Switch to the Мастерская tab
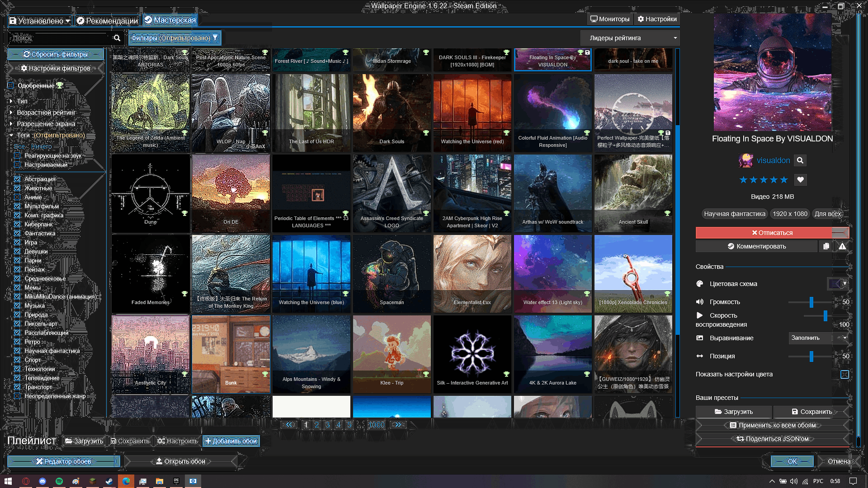 [170, 20]
